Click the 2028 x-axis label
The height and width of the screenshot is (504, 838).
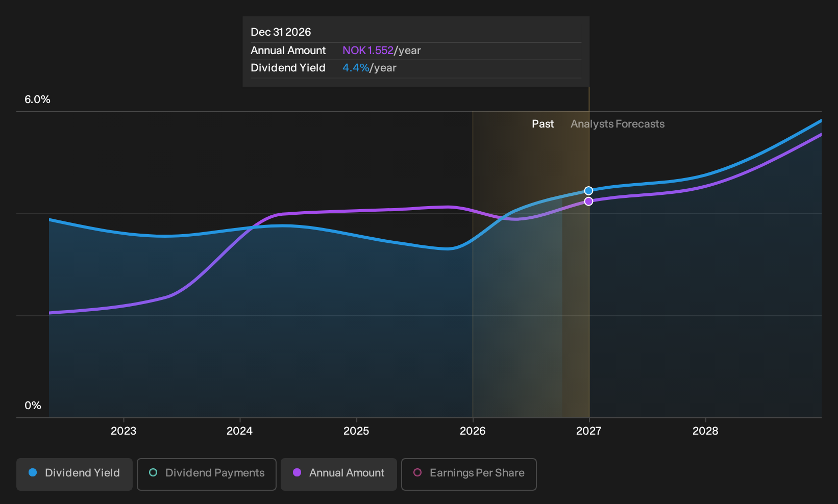pyautogui.click(x=705, y=431)
